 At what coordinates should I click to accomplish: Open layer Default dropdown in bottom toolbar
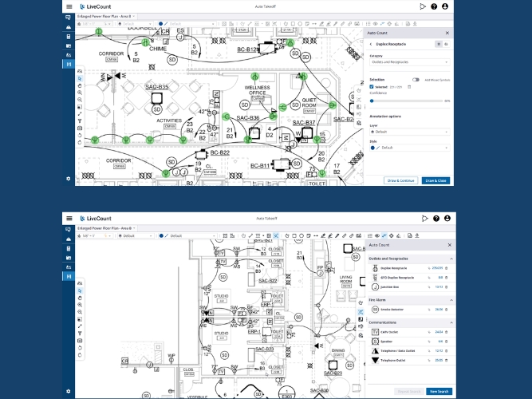[x=136, y=235]
